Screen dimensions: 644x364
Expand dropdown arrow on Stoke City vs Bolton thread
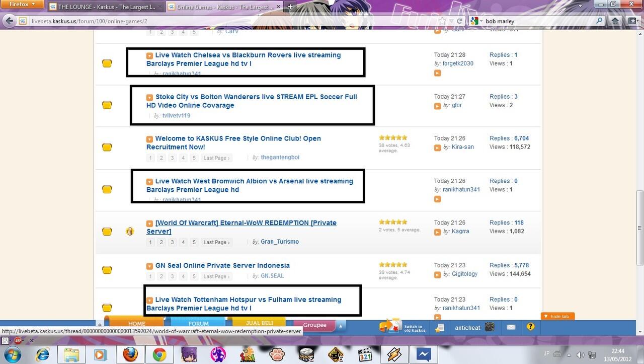[149, 97]
